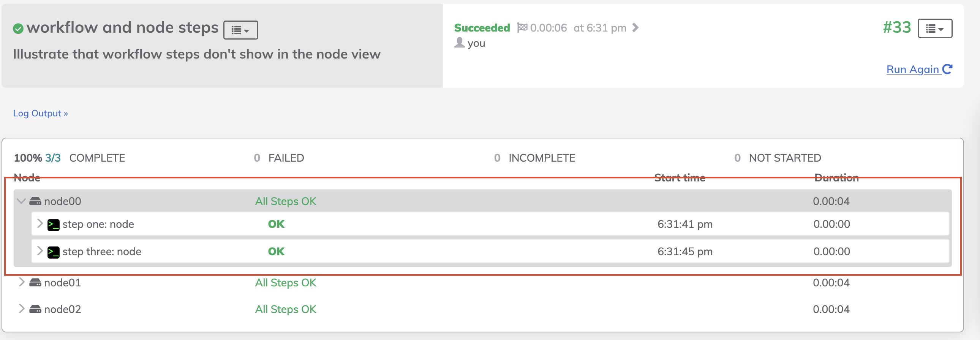The width and height of the screenshot is (980, 340).
Task: Select the terminal icon beside step three
Action: [x=54, y=251]
